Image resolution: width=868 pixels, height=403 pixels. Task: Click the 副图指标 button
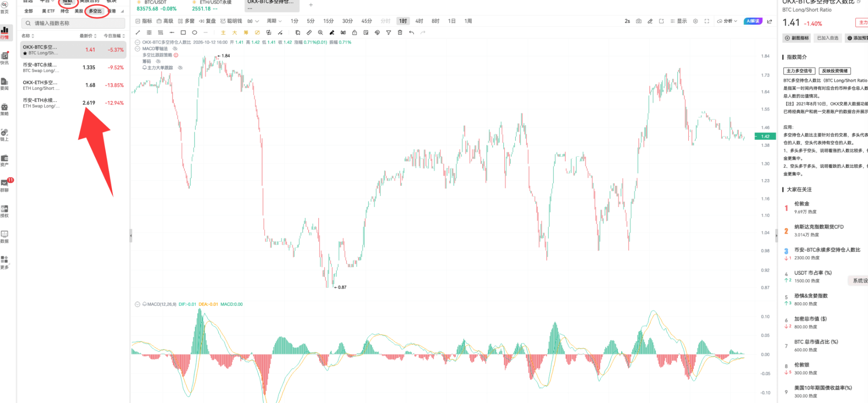coord(797,38)
